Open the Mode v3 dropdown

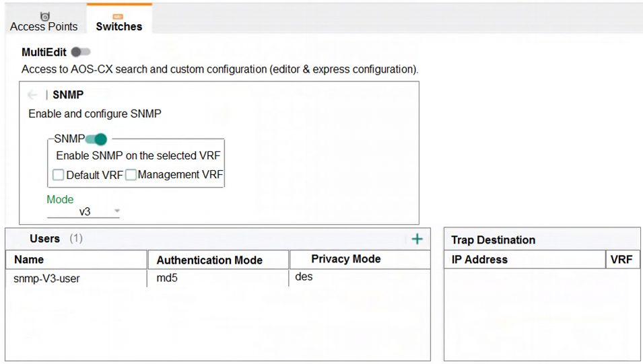pos(83,211)
